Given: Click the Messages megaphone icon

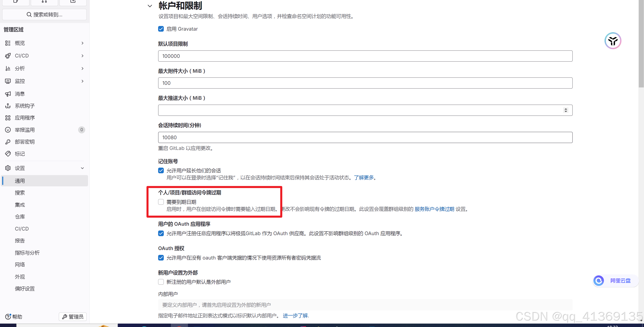Looking at the screenshot, I should point(8,94).
